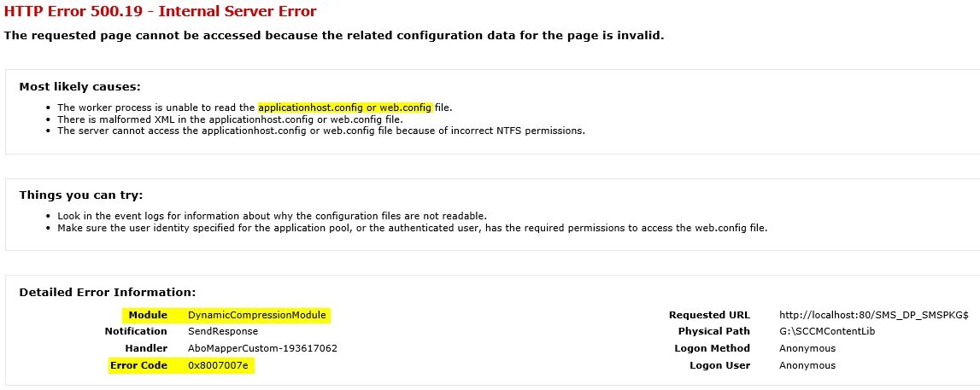Click the highlighted applicationhost.config or web.config text
This screenshot has width=980, height=390.
(x=344, y=108)
